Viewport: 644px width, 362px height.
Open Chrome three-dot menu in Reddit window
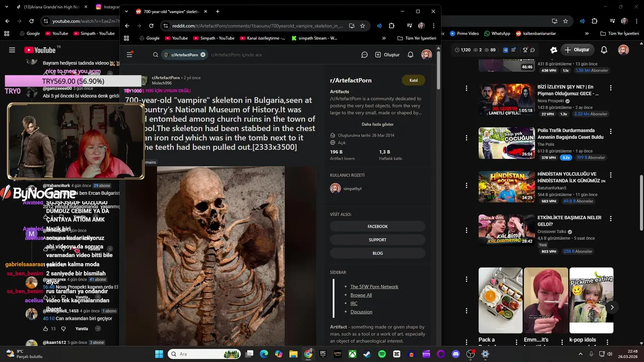tap(433, 26)
